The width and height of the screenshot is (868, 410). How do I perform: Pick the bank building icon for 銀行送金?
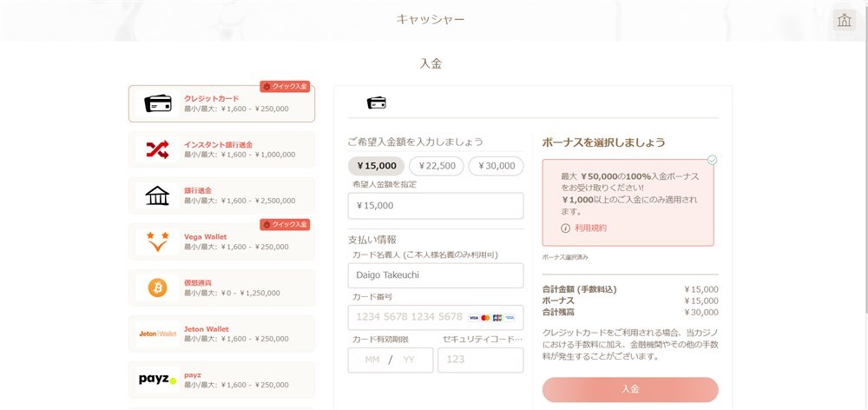click(158, 195)
